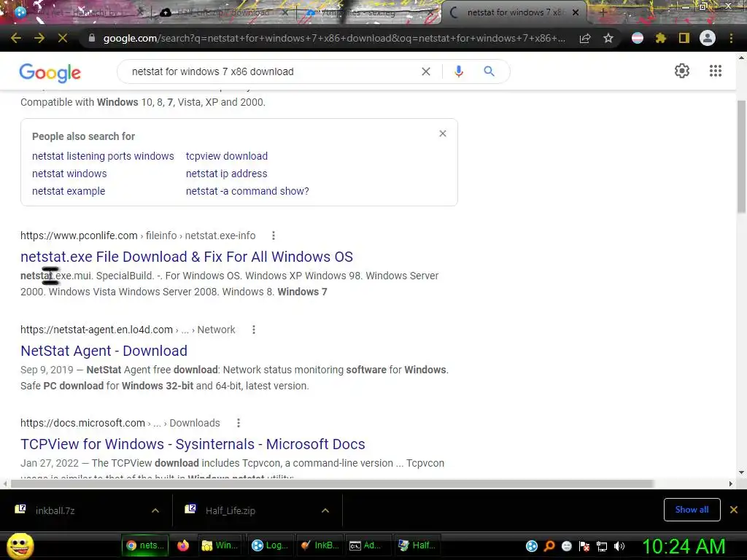Open Chrome's three-dot menu
Image resolution: width=747 pixels, height=560 pixels.
(731, 38)
